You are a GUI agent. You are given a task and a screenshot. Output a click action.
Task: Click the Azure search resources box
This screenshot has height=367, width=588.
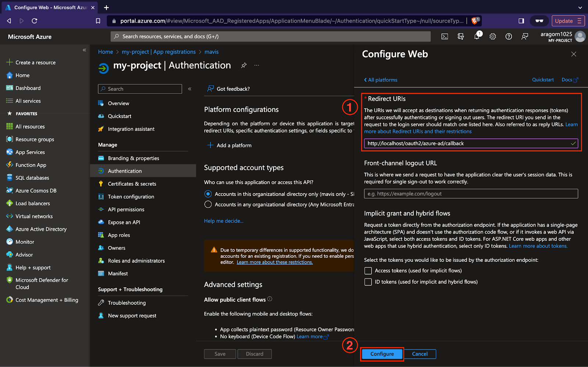(270, 36)
